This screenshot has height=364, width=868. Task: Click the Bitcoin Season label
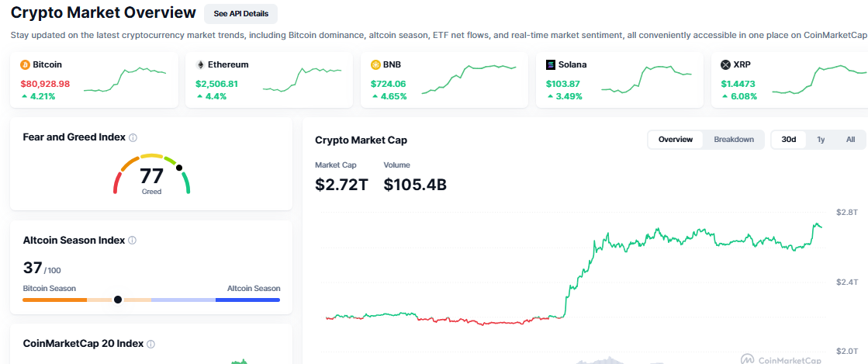click(x=50, y=288)
